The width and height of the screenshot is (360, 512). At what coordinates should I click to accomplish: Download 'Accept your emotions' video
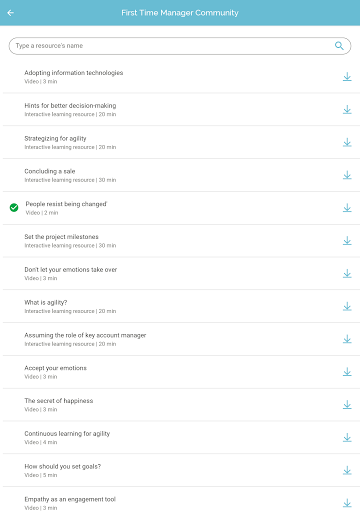tap(347, 372)
